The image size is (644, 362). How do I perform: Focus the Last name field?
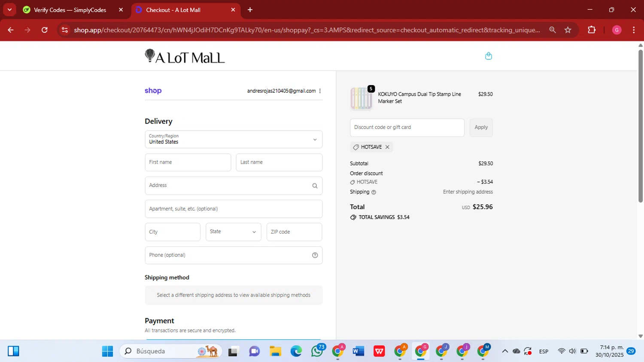point(279,162)
